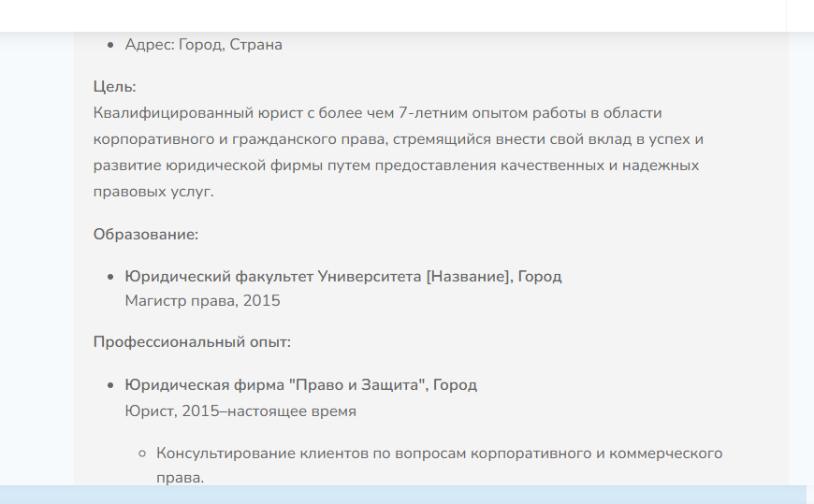Click the line starting "Консультирование клиентов"
Screen dimensions: 814x504
(x=439, y=454)
